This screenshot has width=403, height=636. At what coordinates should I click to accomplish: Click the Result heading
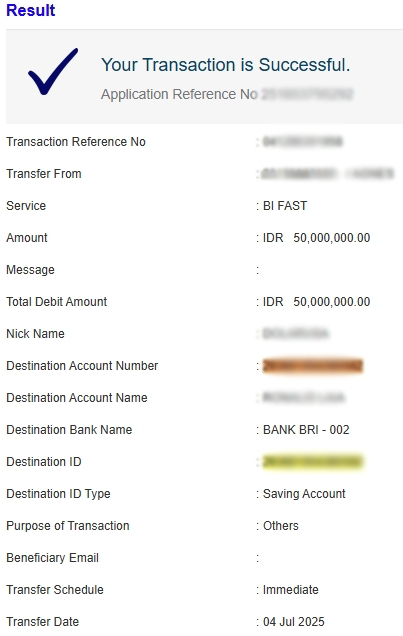(x=30, y=10)
